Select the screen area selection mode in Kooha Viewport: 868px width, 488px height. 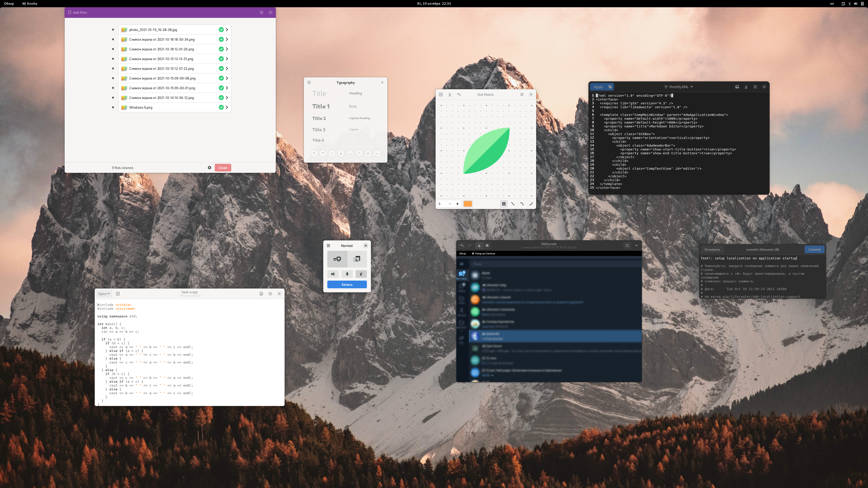[x=357, y=259]
